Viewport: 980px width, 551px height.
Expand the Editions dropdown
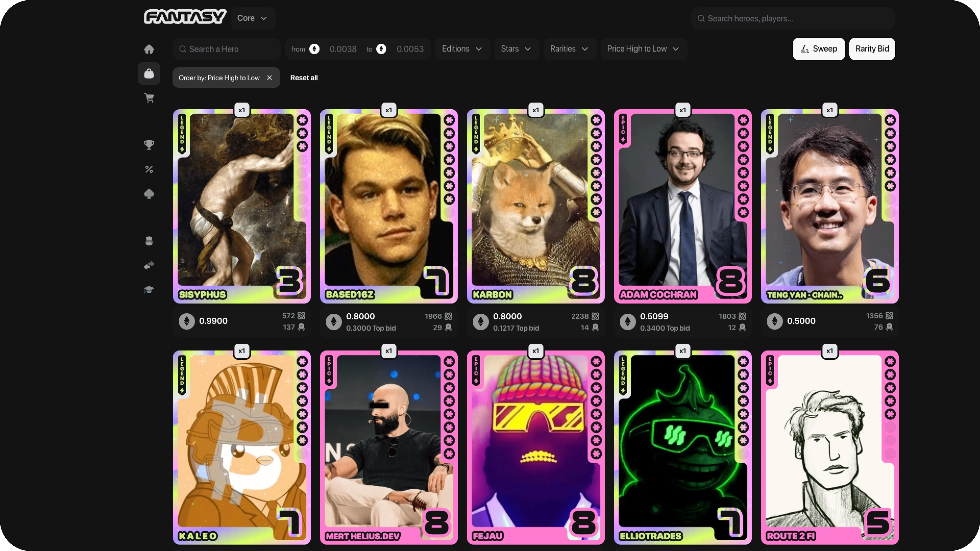point(461,49)
